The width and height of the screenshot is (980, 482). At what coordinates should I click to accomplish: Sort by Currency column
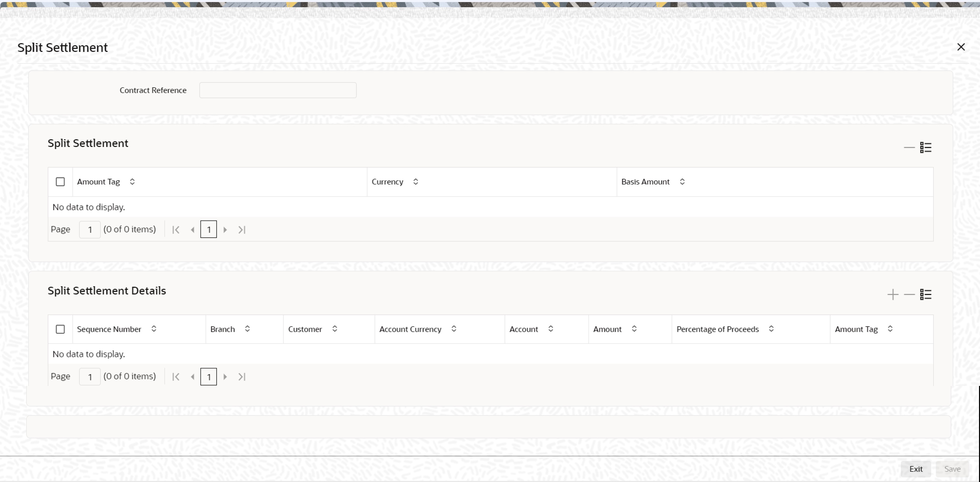click(415, 182)
